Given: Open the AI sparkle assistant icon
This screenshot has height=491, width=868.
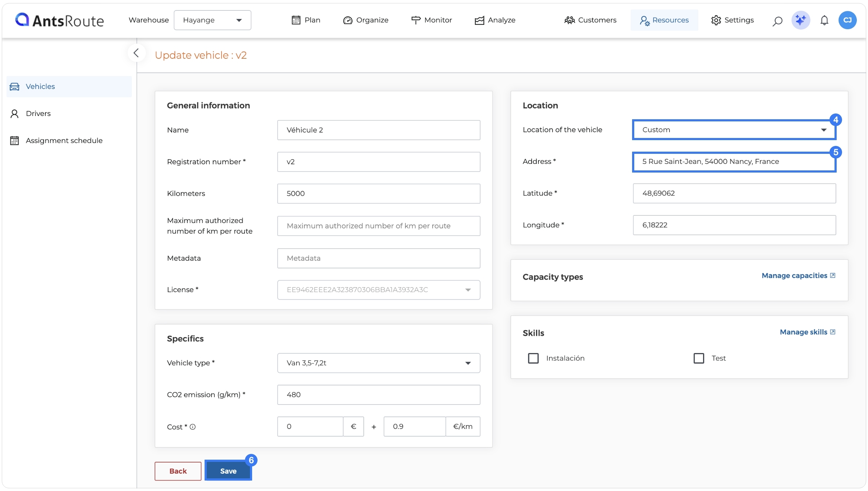Looking at the screenshot, I should (801, 20).
